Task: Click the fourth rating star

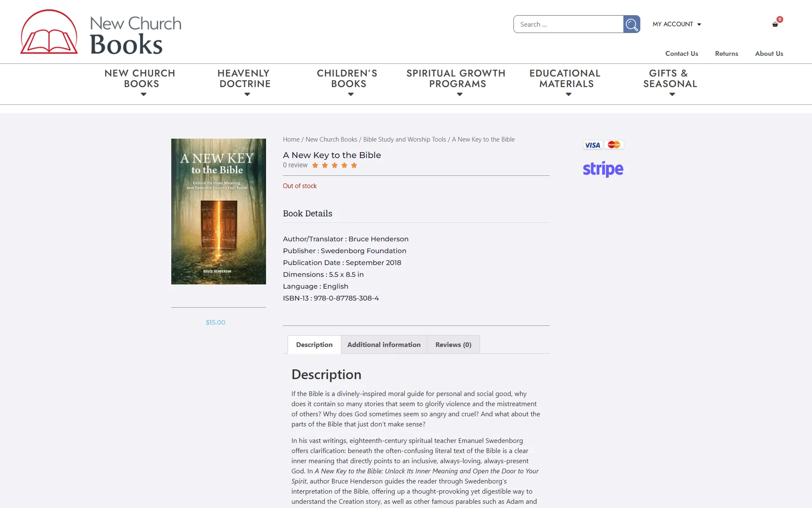Action: click(x=344, y=165)
